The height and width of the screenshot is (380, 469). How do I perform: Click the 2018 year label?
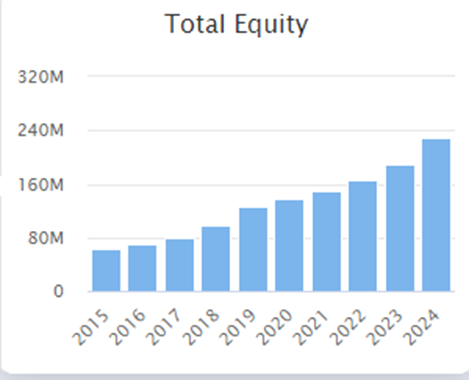[x=200, y=328]
